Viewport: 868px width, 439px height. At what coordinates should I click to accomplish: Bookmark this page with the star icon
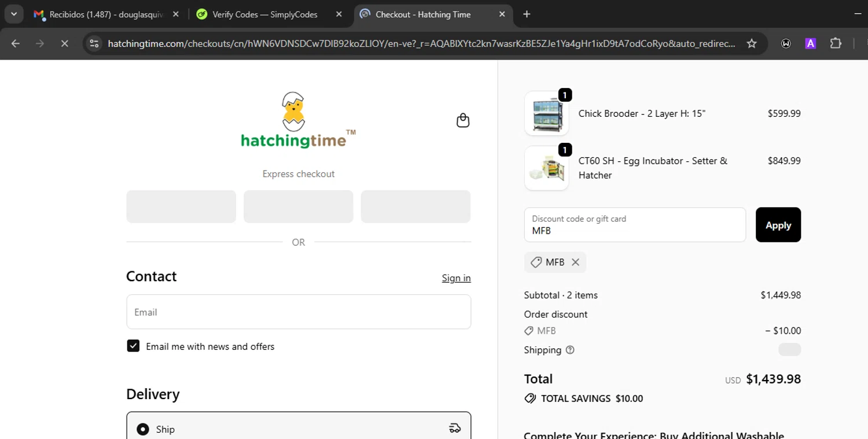752,43
